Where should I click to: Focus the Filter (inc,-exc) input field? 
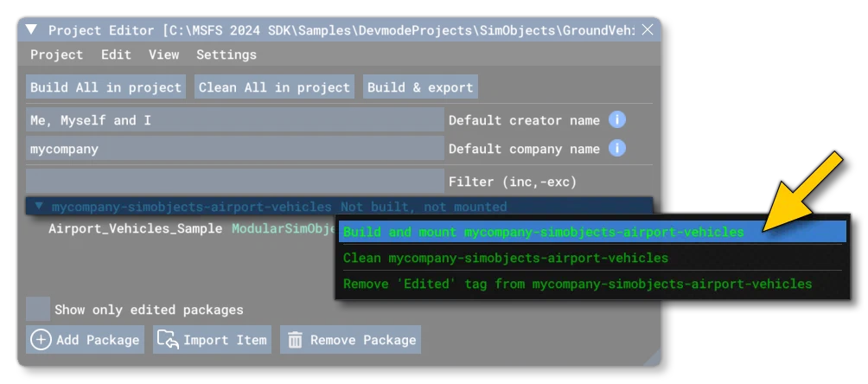click(x=234, y=182)
